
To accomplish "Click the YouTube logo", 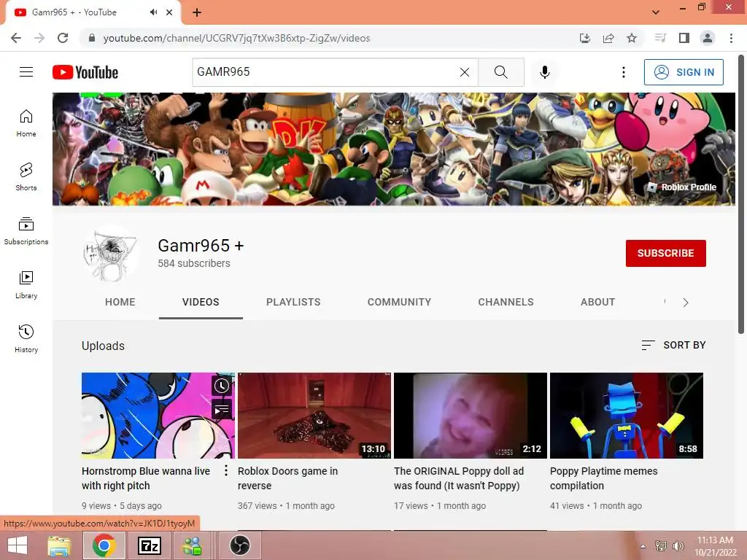I will (85, 72).
